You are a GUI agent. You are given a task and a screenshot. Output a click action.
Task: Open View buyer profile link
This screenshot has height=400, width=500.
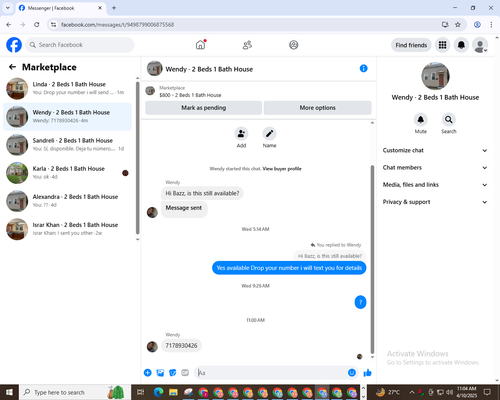pyautogui.click(x=282, y=169)
